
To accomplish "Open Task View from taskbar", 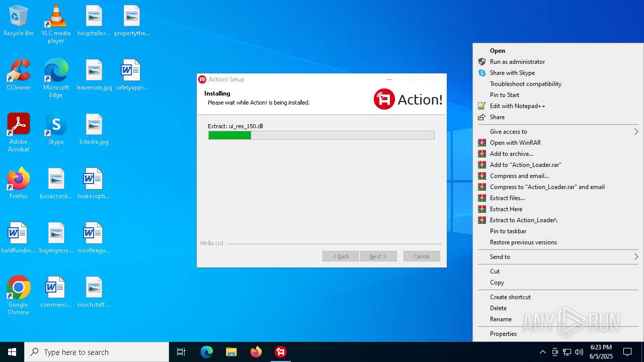I will coord(181,352).
